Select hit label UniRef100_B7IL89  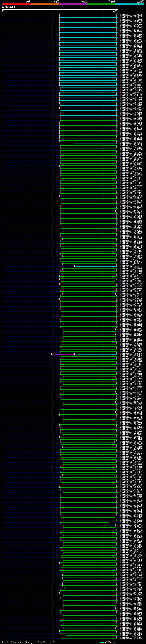[131, 309]
